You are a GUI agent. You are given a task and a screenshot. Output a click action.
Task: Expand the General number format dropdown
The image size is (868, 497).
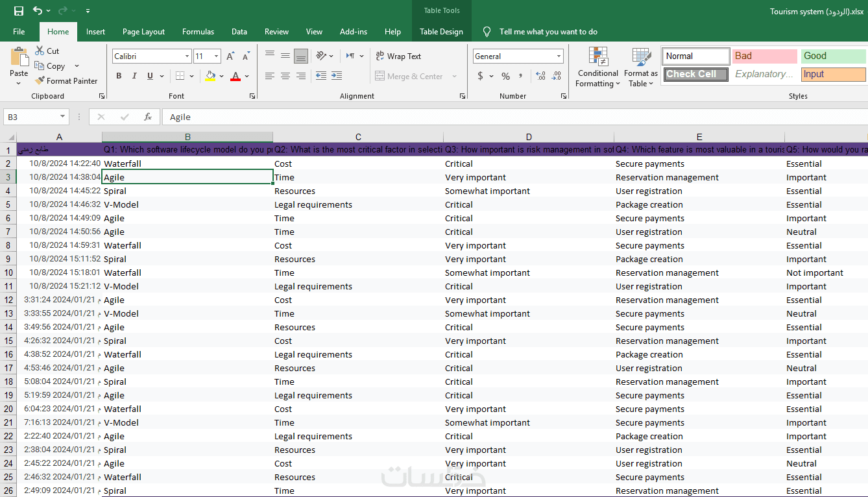pyautogui.click(x=559, y=56)
